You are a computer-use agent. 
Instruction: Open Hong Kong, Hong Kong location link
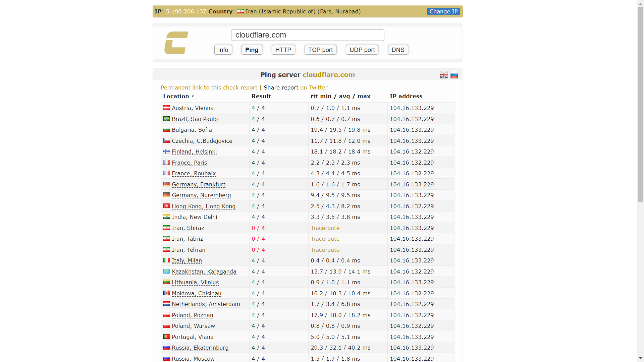tap(204, 206)
